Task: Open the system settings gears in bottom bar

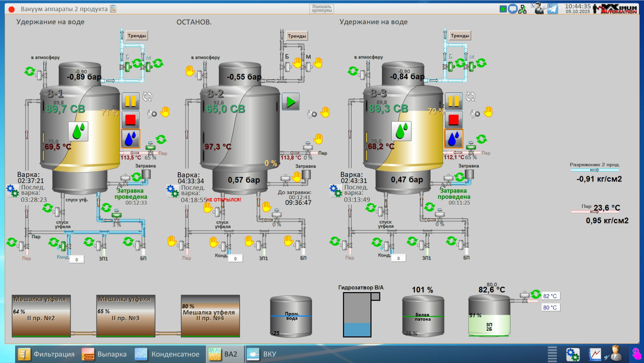Action: (x=572, y=354)
